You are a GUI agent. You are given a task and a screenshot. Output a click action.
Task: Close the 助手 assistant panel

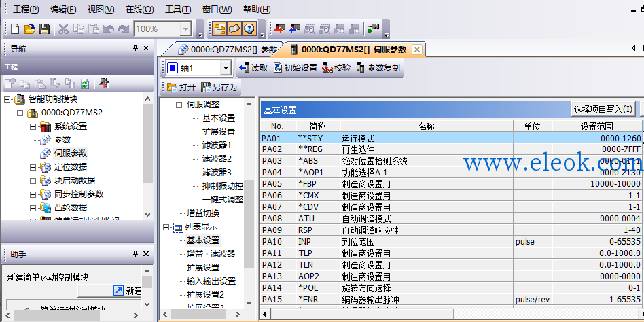(146, 254)
